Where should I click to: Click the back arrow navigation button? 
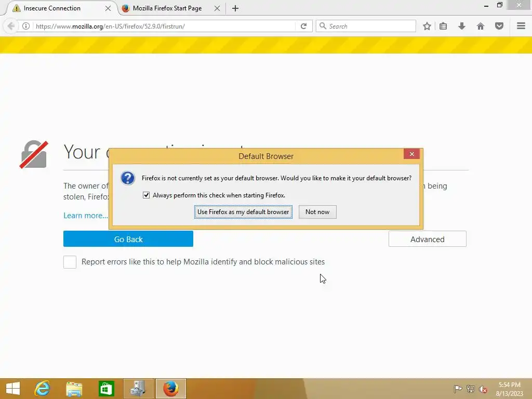coord(11,26)
